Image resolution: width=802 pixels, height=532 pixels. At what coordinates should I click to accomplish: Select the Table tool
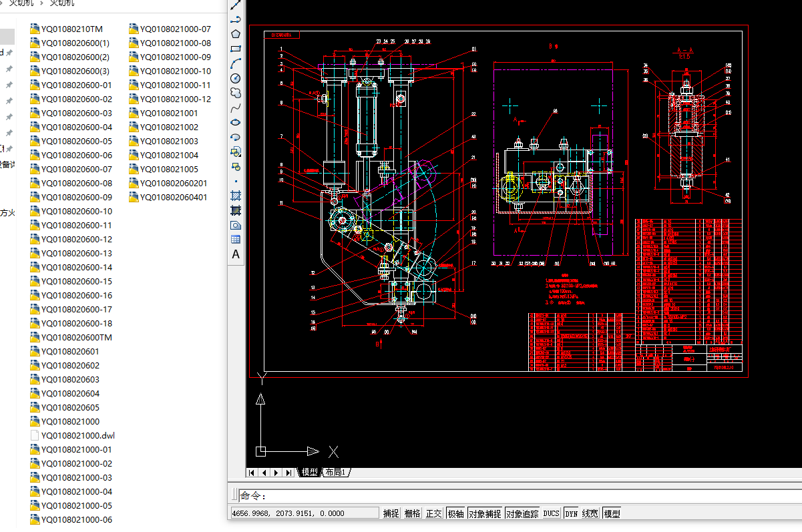235,240
